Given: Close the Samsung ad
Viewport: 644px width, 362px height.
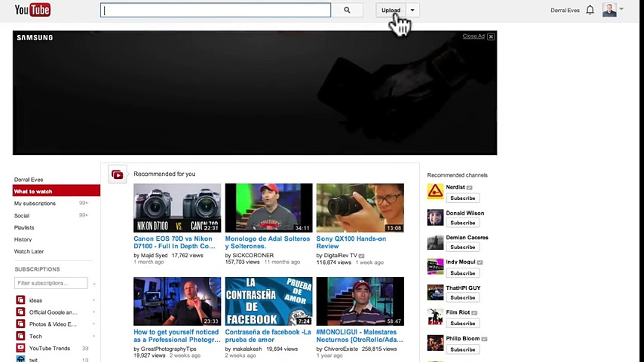Looking at the screenshot, I should 491,36.
